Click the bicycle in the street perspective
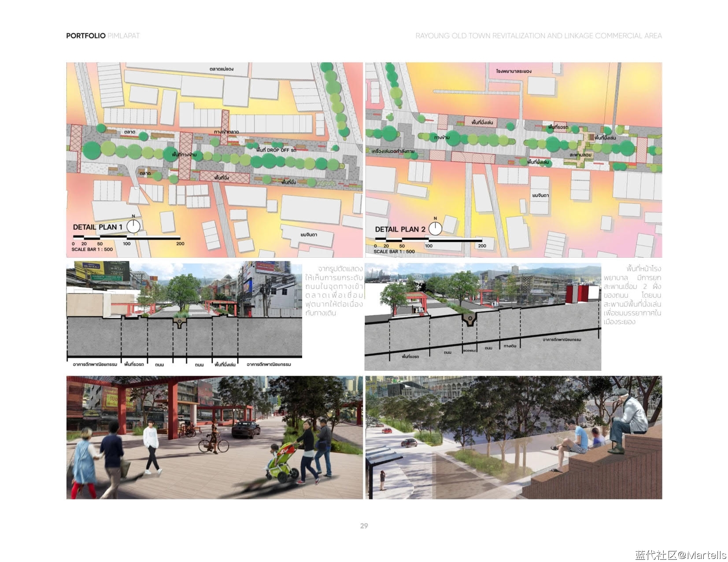The width and height of the screenshot is (728, 562). [213, 445]
